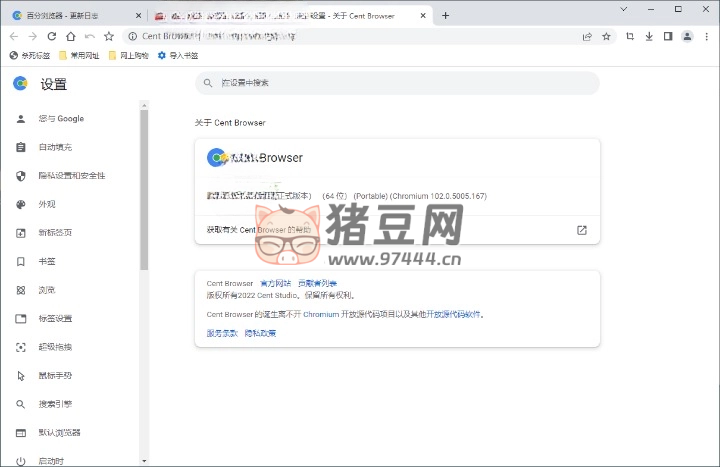Viewport: 720px width, 467px height.
Task: Click the 导入书签 gear bookmark
Action: pyautogui.click(x=178, y=56)
